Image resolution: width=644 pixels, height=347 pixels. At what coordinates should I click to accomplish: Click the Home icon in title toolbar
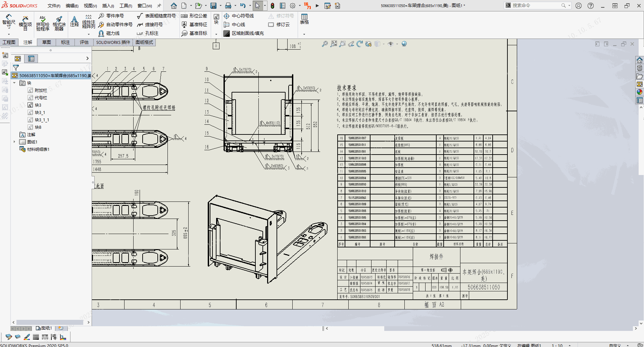point(174,6)
